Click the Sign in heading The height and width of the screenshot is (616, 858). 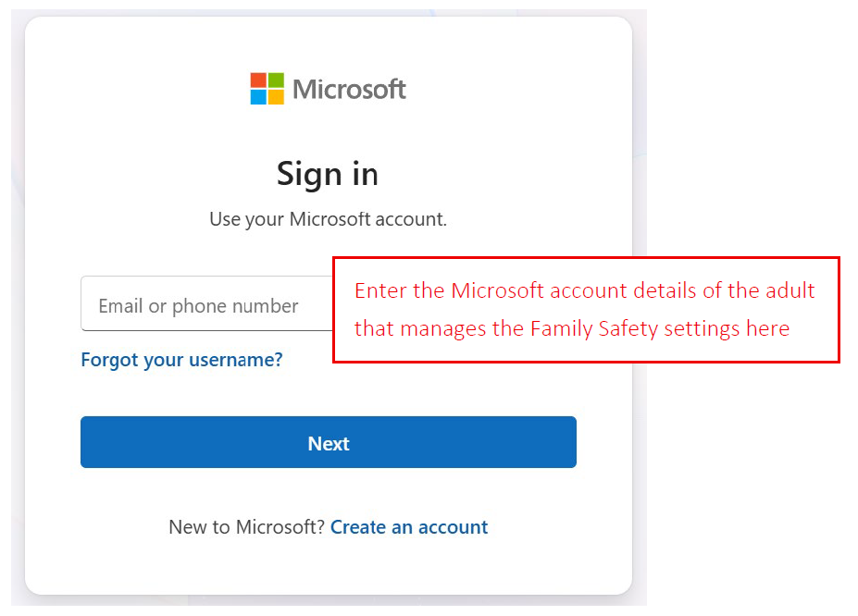click(x=328, y=174)
